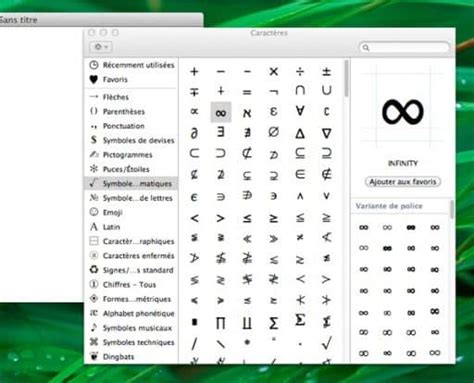The height and width of the screenshot is (383, 474).
Task: Click the font variants panel scrollbar
Action: [452, 209]
